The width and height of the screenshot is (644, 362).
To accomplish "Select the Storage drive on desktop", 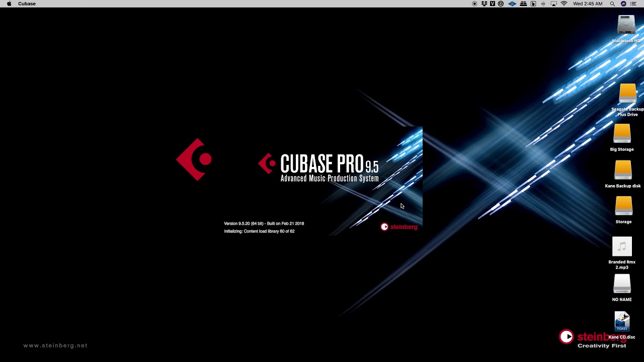I will [x=623, y=210].
